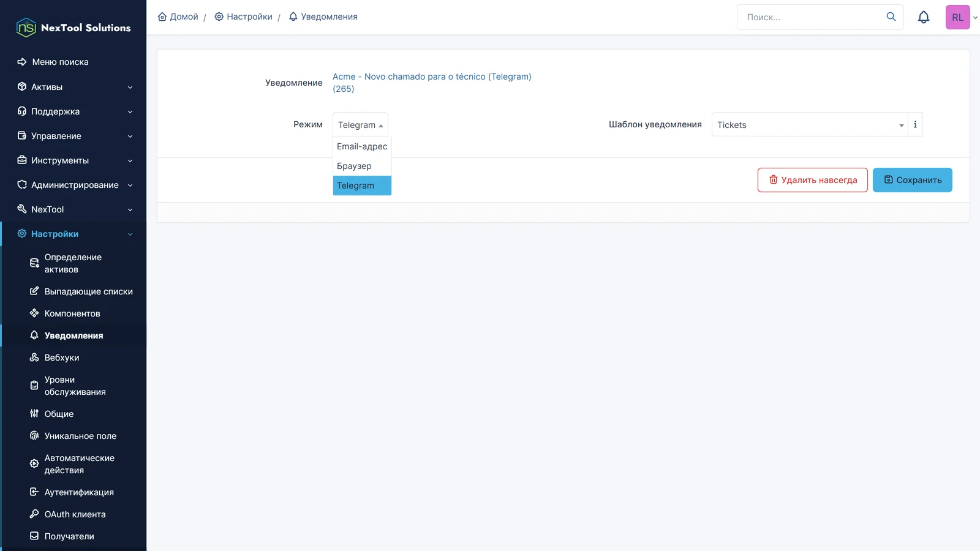The width and height of the screenshot is (980, 551).
Task: Click the NexTool Solutions logo
Action: [73, 28]
